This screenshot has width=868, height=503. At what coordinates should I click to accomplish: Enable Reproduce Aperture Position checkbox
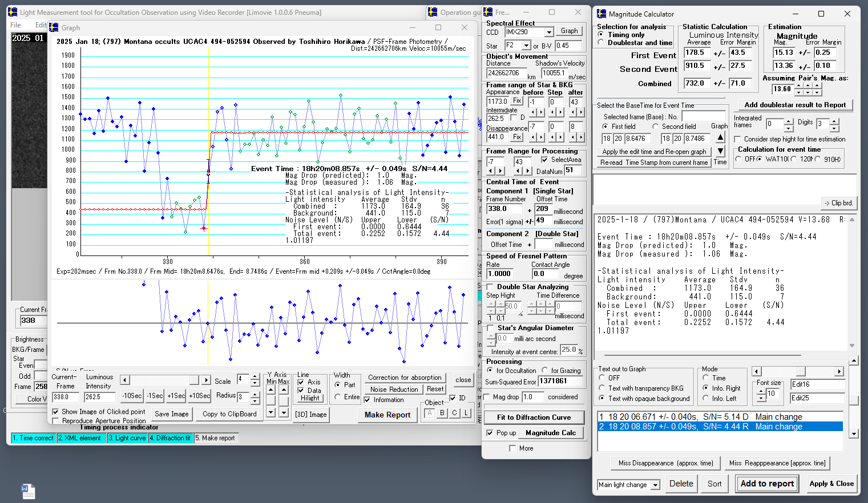pos(55,421)
